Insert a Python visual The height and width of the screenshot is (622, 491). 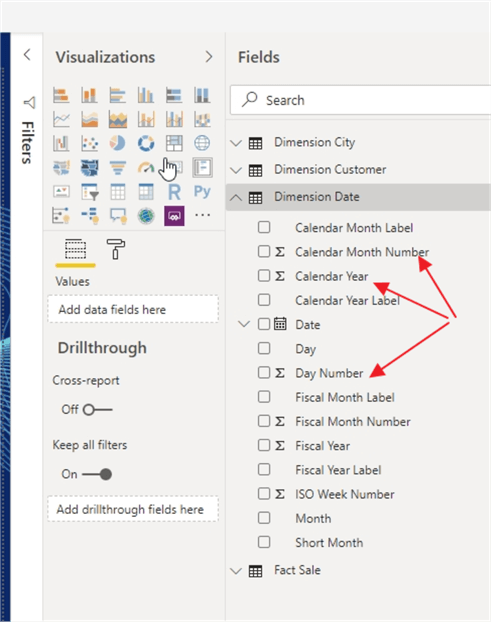[x=202, y=192]
